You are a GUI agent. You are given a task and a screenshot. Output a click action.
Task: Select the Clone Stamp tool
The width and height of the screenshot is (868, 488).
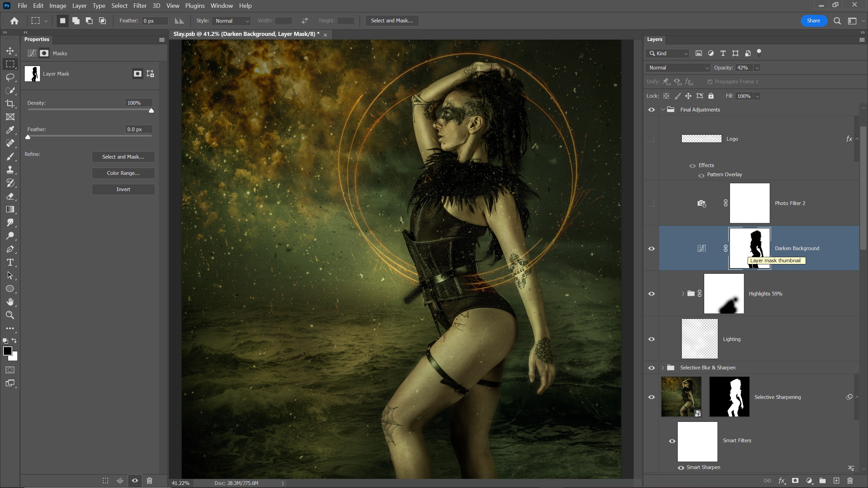(10, 169)
